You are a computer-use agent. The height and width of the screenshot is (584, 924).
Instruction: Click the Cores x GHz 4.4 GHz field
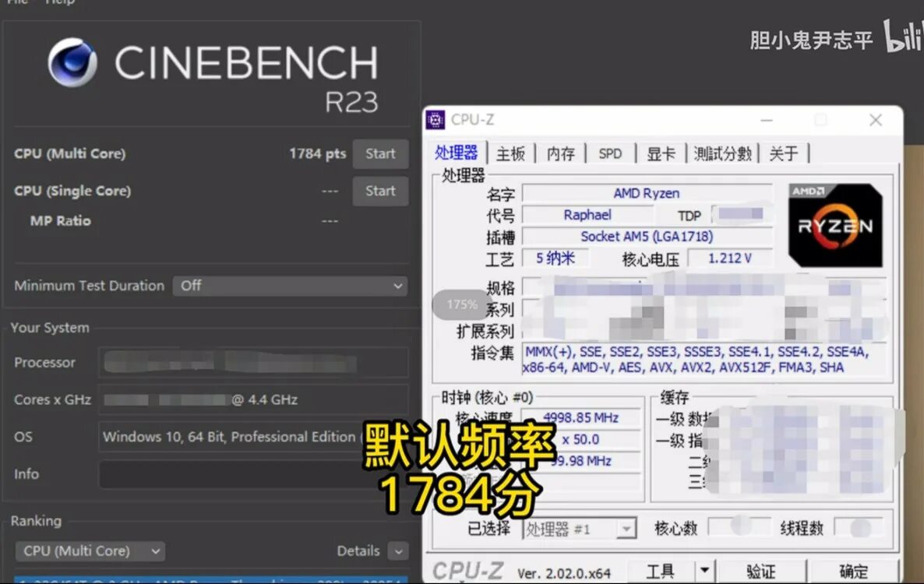[253, 399]
